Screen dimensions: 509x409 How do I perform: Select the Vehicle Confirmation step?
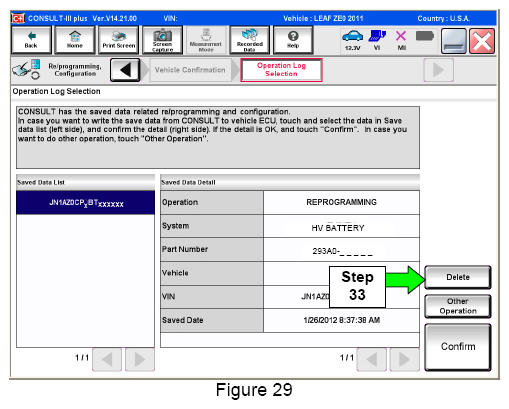tap(190, 70)
